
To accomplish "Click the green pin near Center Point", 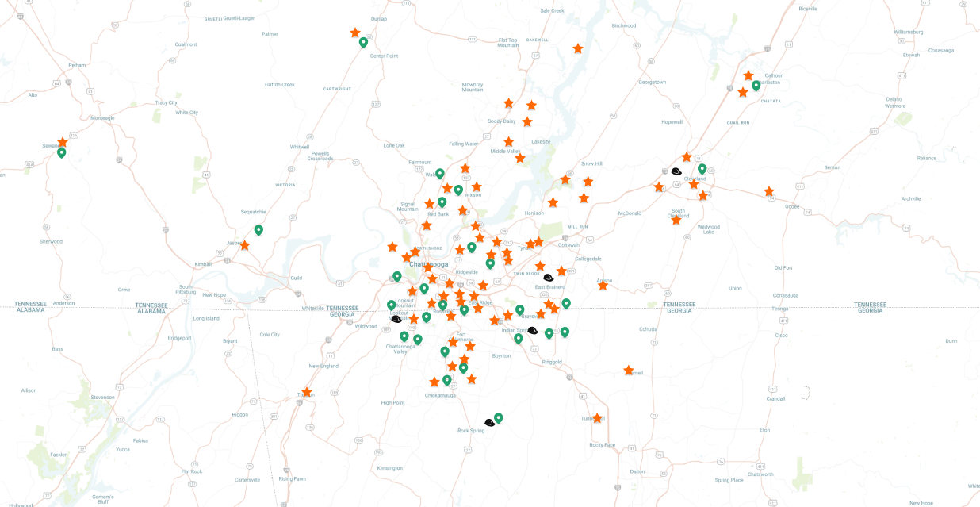I will coord(363,42).
